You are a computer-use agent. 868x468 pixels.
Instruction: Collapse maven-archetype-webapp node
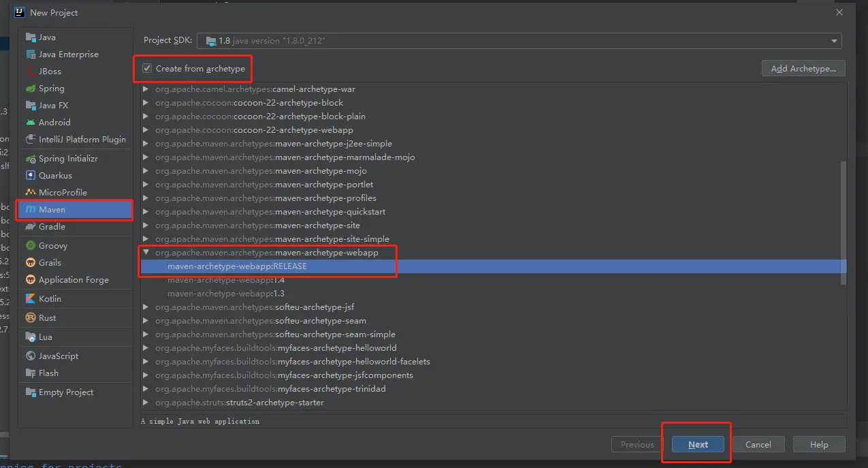(x=145, y=253)
